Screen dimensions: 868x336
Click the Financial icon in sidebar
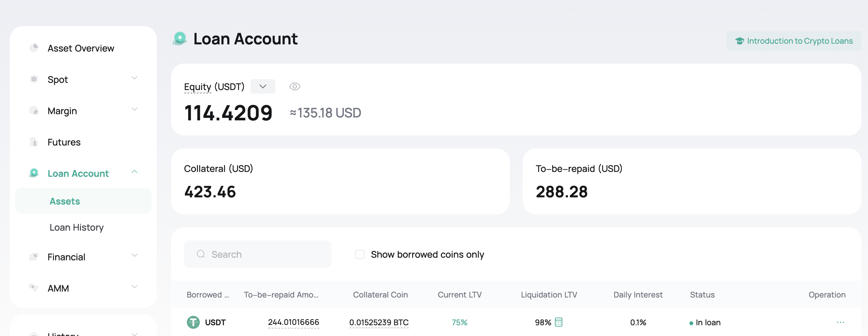[34, 256]
